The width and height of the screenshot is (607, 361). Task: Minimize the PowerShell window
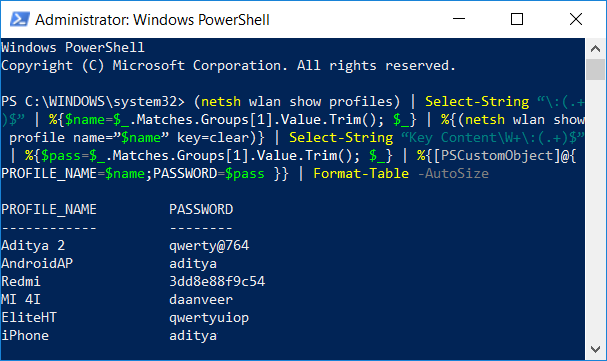pyautogui.click(x=459, y=19)
